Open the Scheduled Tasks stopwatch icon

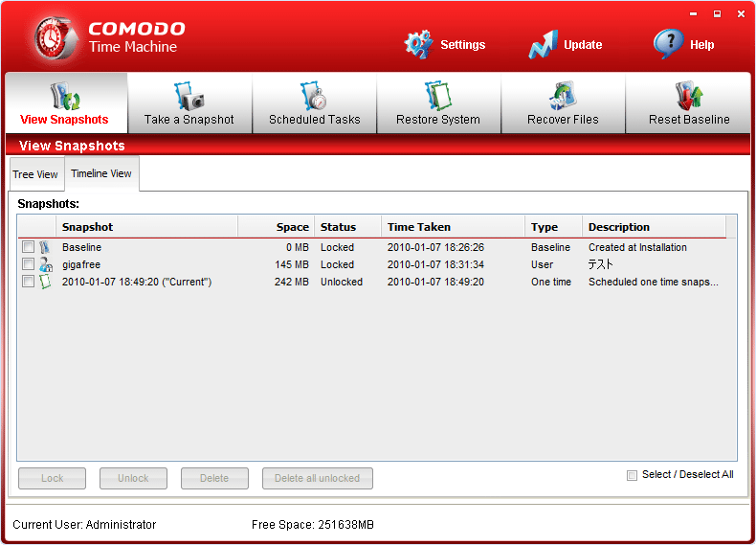tap(313, 96)
